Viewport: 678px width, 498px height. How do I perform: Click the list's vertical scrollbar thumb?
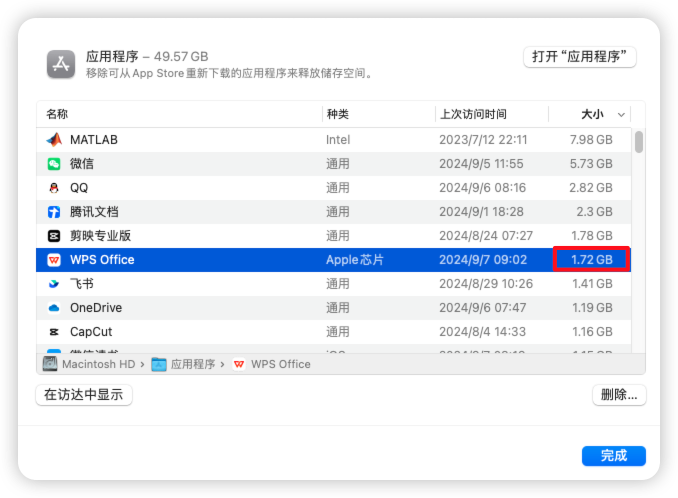click(x=639, y=142)
